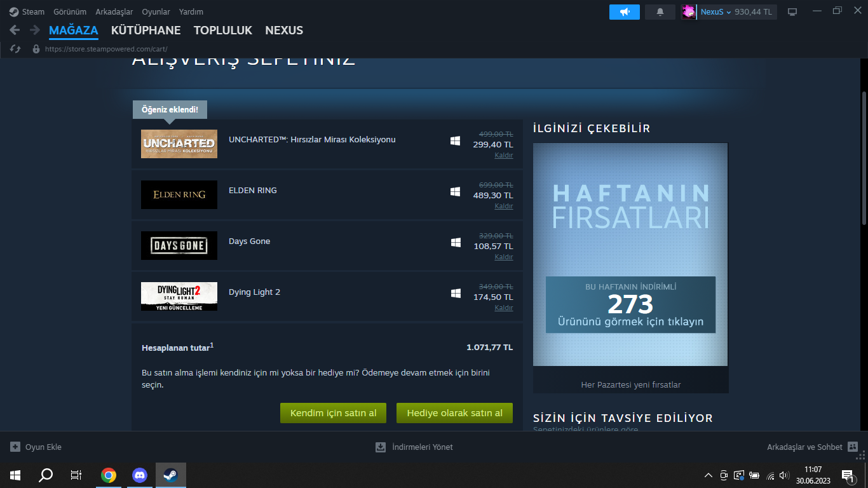Screen dimensions: 868x488
Task: Click the Dying Light 2 title text
Action: click(x=255, y=292)
